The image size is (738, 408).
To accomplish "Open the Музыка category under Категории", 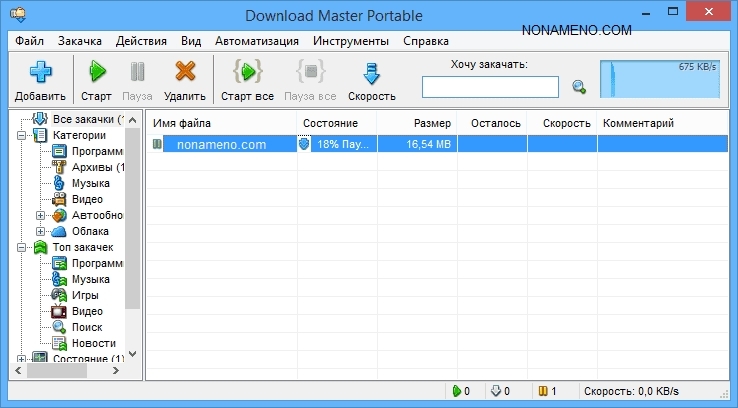I will 91,183.
